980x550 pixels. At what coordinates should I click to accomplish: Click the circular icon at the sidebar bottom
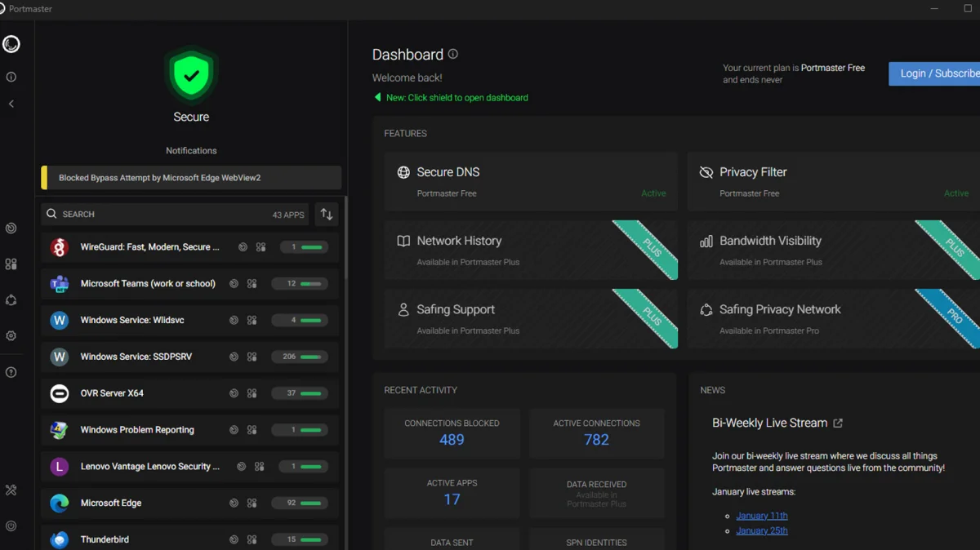(x=11, y=526)
